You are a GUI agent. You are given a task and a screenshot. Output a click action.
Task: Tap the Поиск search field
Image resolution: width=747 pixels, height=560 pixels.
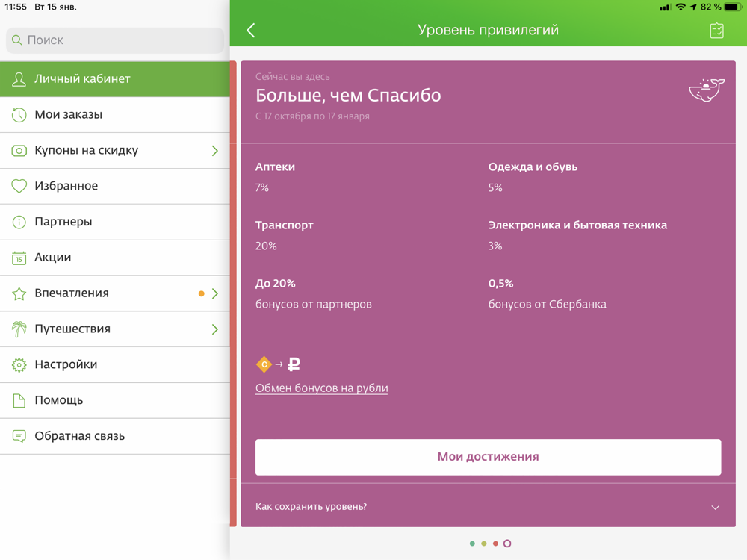tap(115, 40)
